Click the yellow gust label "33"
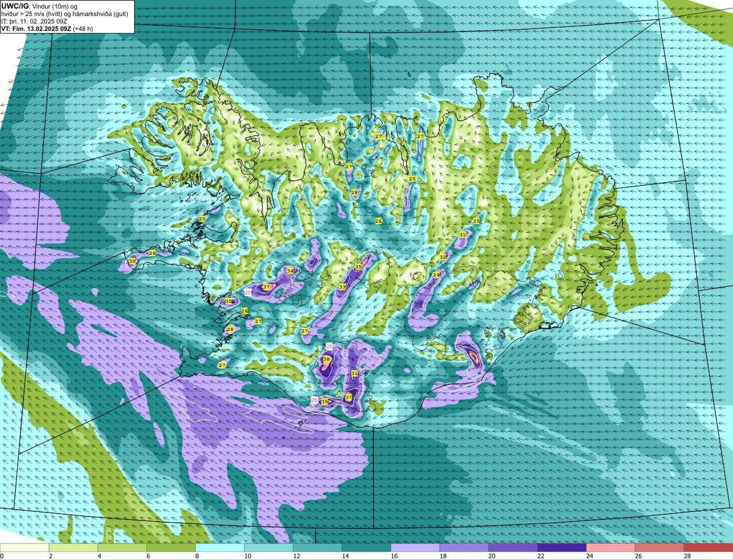Viewport: 733px width, 560px height. click(342, 287)
